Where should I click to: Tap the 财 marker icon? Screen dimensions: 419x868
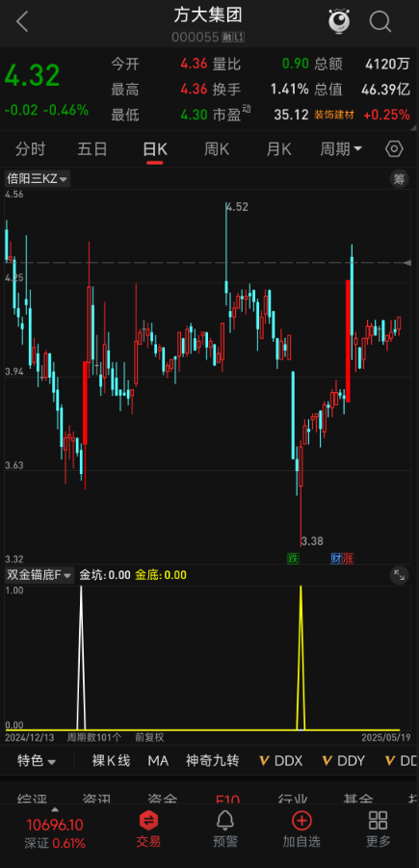[x=336, y=558]
